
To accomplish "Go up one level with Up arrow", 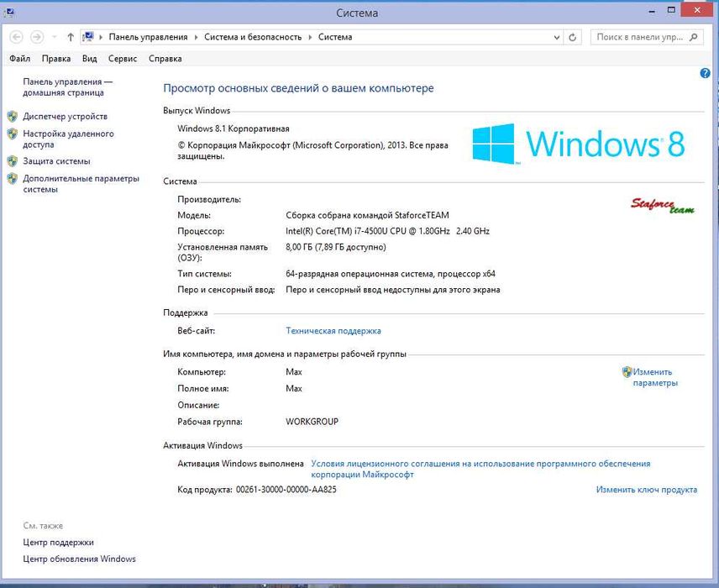I will point(71,37).
